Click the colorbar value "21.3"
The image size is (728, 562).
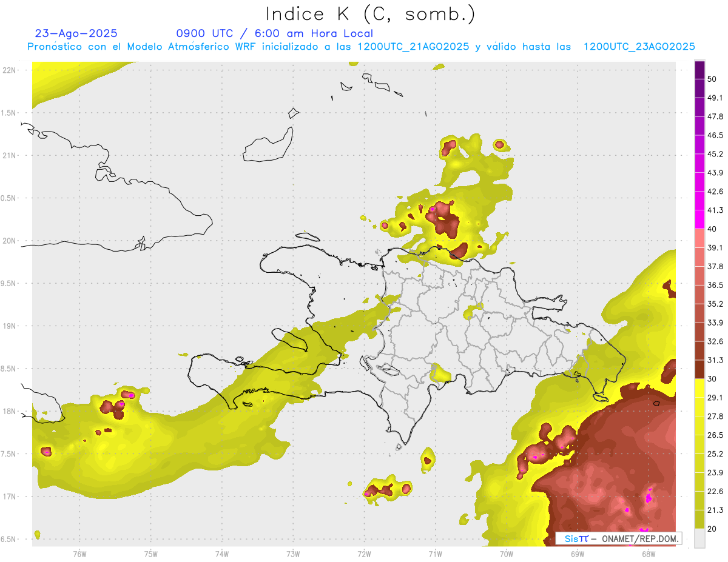pos(715,511)
